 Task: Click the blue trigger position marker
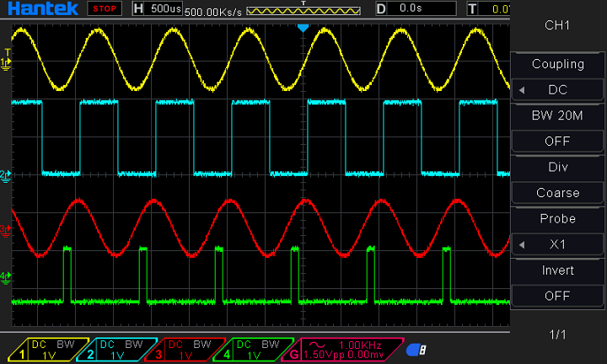pyautogui.click(x=303, y=28)
